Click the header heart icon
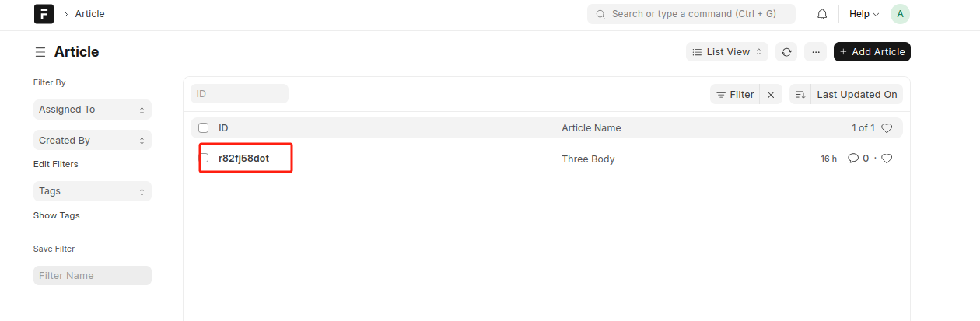Viewport: 980px width, 321px height. 887,128
